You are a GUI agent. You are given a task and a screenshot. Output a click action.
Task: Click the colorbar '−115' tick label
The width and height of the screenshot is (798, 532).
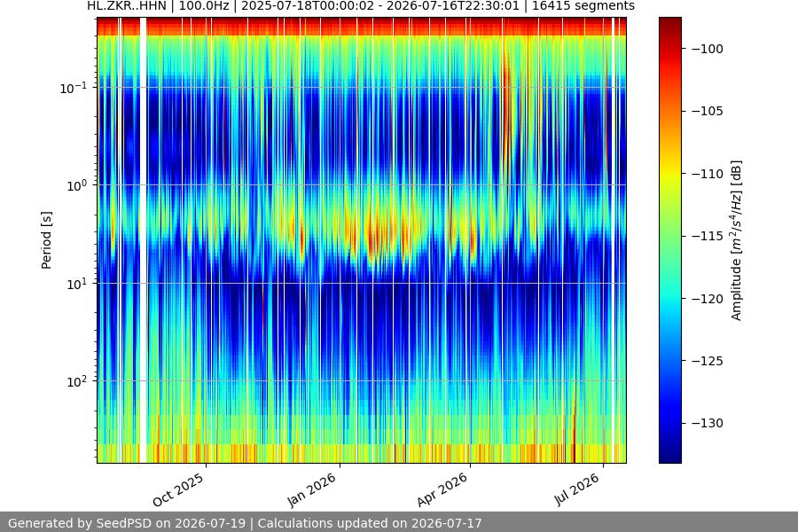pyautogui.click(x=708, y=236)
